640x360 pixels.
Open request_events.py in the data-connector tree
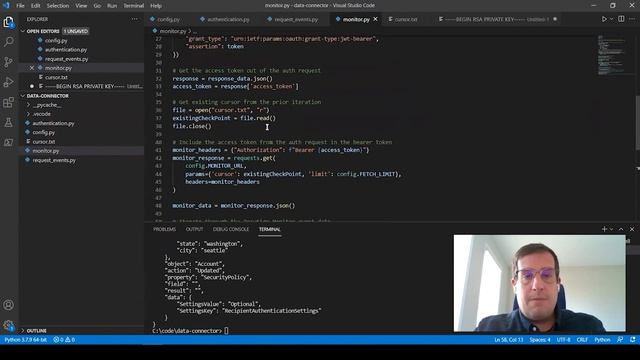point(54,160)
